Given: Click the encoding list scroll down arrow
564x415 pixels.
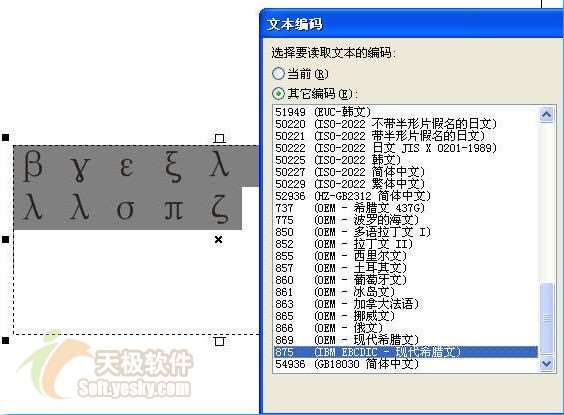Looking at the screenshot, I should pyautogui.click(x=546, y=364).
